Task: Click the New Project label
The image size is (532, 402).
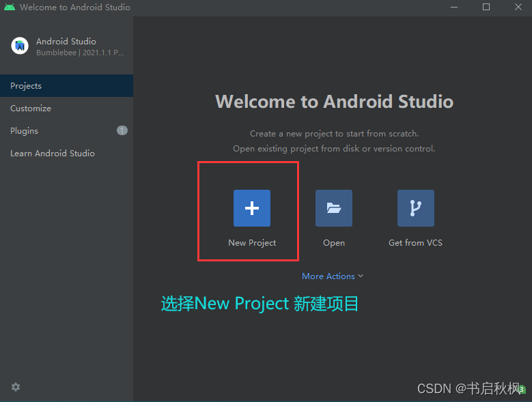Action: [252, 243]
